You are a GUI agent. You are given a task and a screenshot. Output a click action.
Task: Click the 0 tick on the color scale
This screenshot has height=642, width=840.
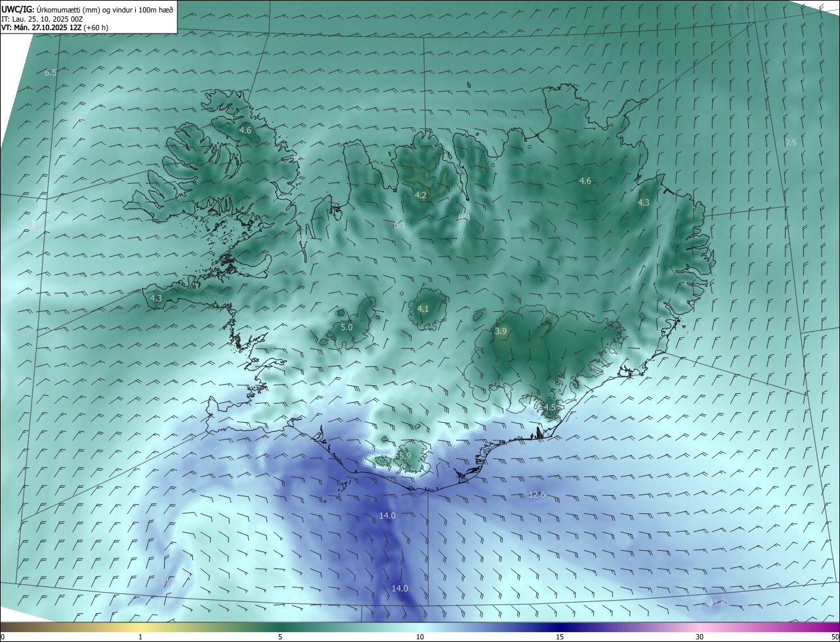click(3, 637)
